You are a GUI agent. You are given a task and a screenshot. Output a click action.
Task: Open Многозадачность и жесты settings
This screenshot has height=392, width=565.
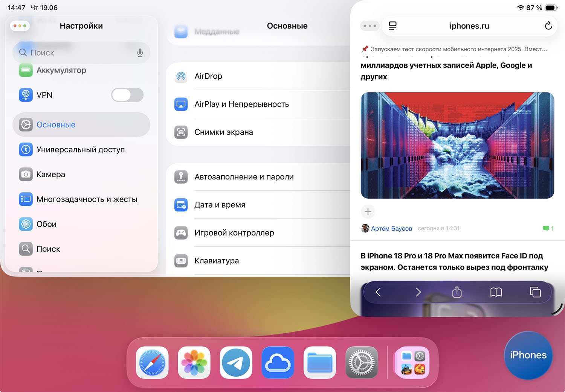pyautogui.click(x=81, y=199)
